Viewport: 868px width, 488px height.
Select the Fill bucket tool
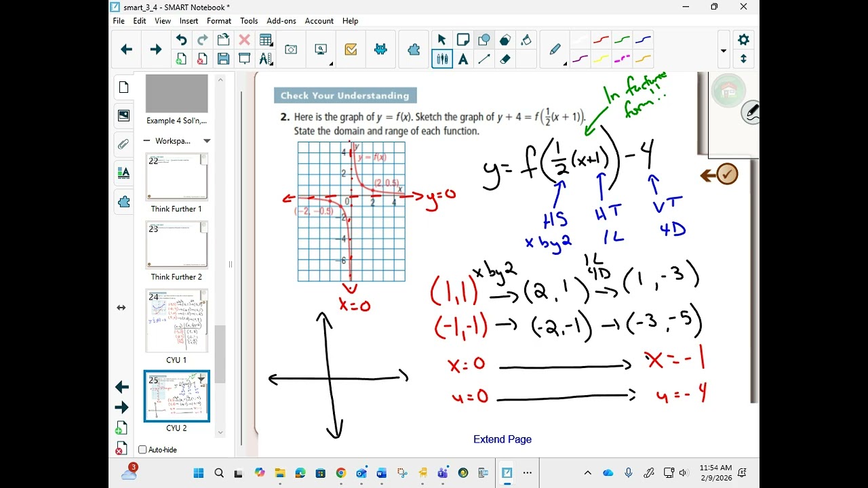[x=526, y=40]
